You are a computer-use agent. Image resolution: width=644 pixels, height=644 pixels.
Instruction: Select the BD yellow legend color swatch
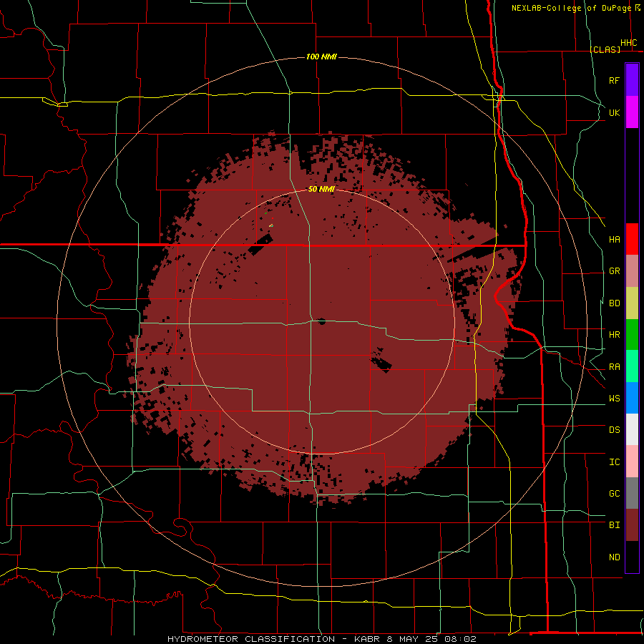click(632, 303)
